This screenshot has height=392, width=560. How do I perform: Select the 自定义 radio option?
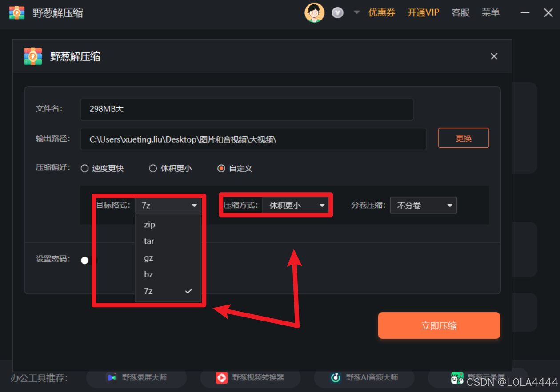click(235, 168)
